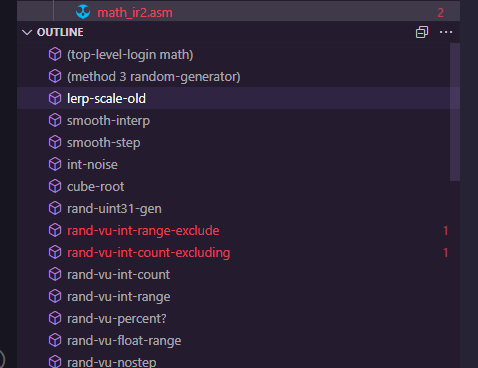
Task: Click error count badge on rand-vu-int-range-exclude
Action: pos(446,231)
